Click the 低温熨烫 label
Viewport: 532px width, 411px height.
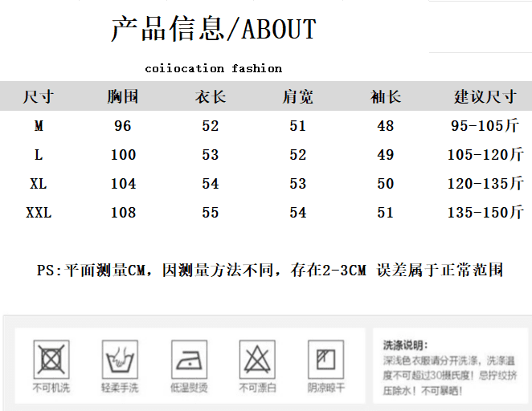(x=189, y=388)
